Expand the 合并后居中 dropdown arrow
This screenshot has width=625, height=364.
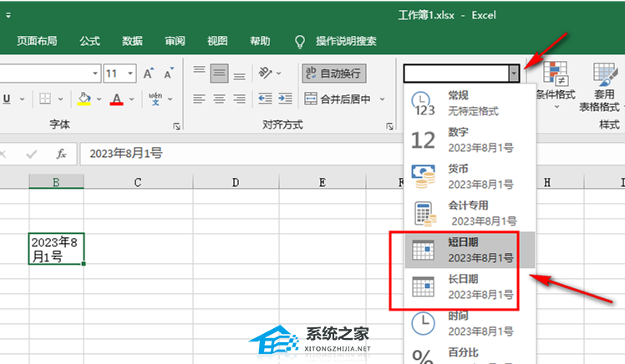382,99
